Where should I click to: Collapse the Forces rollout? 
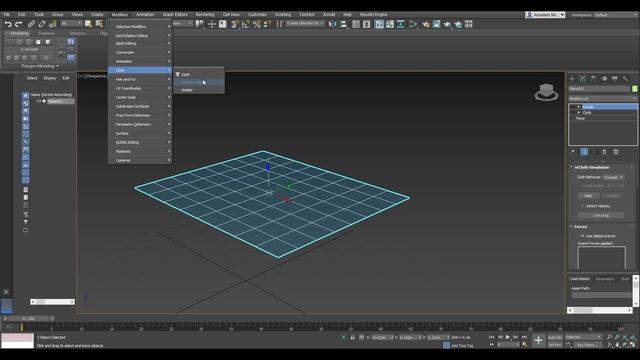click(x=580, y=227)
